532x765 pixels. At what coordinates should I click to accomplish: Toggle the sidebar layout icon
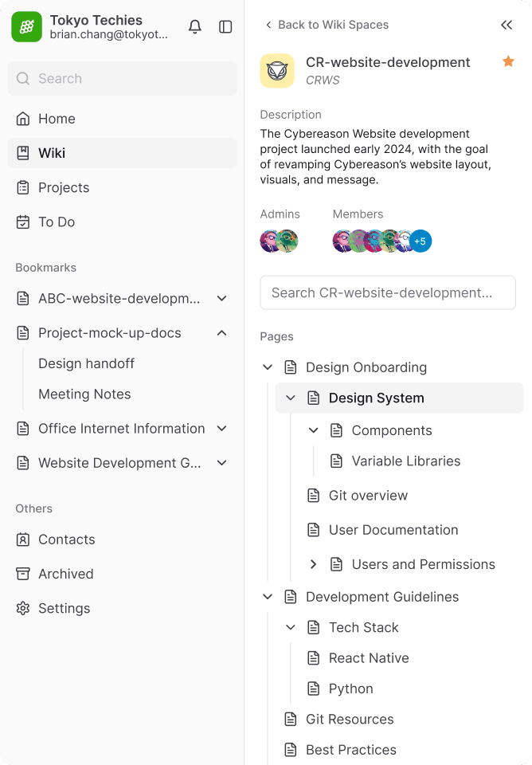click(225, 26)
